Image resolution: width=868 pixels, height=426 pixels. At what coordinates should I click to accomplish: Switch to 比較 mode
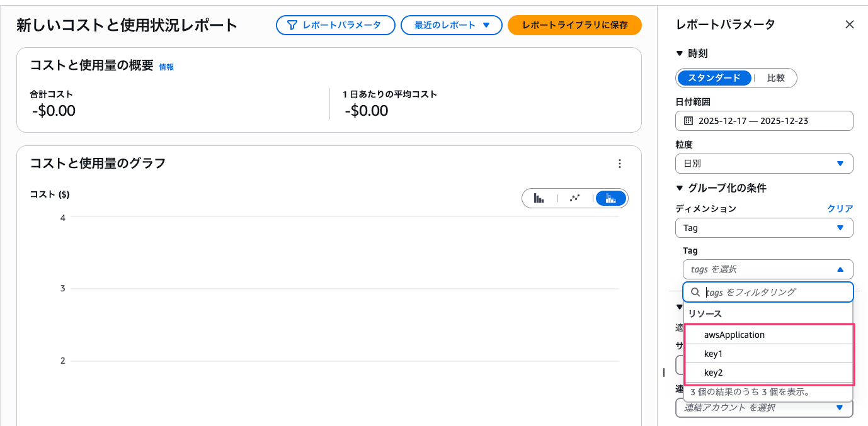777,78
